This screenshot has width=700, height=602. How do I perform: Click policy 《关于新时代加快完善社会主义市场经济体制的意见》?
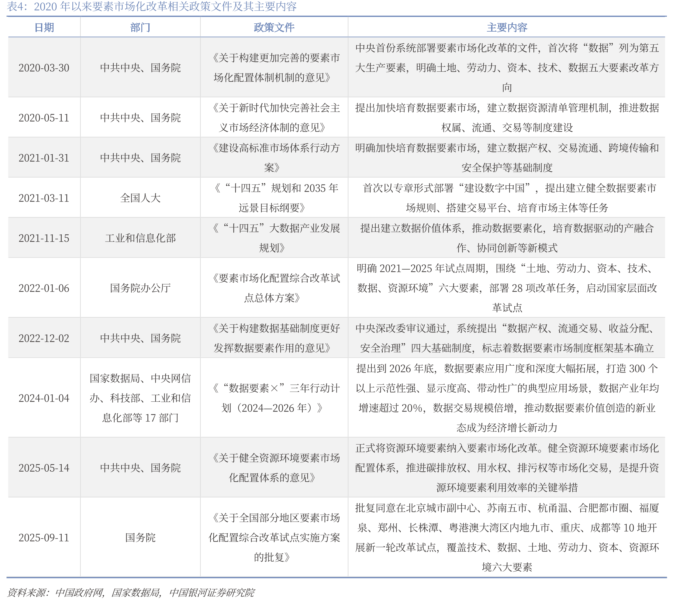point(274,118)
